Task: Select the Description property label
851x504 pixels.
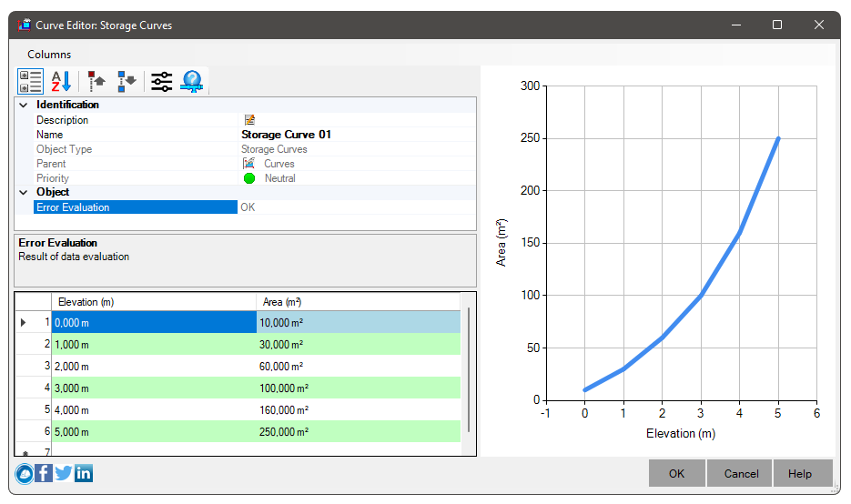Action: [63, 120]
